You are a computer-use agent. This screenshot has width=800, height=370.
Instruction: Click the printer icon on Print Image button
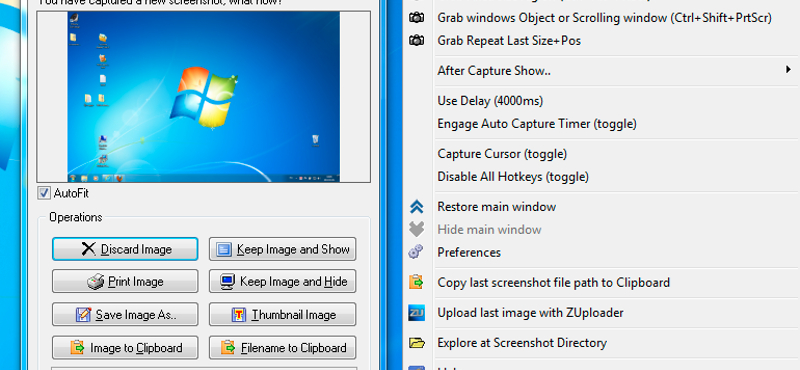tap(96, 282)
